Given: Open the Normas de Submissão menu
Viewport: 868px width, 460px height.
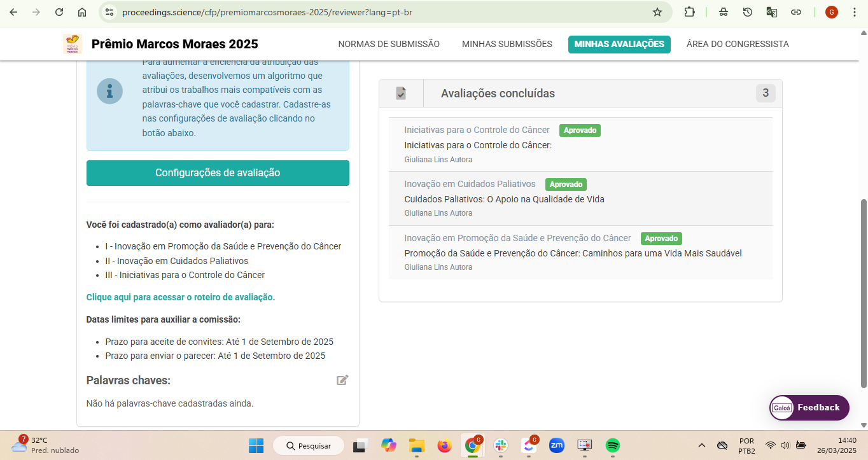Looking at the screenshot, I should point(389,44).
